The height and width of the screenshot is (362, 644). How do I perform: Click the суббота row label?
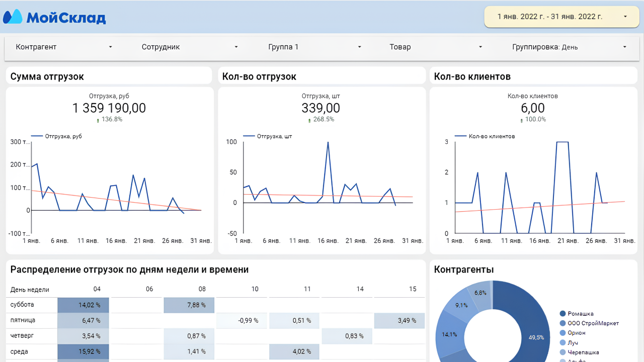(22, 305)
